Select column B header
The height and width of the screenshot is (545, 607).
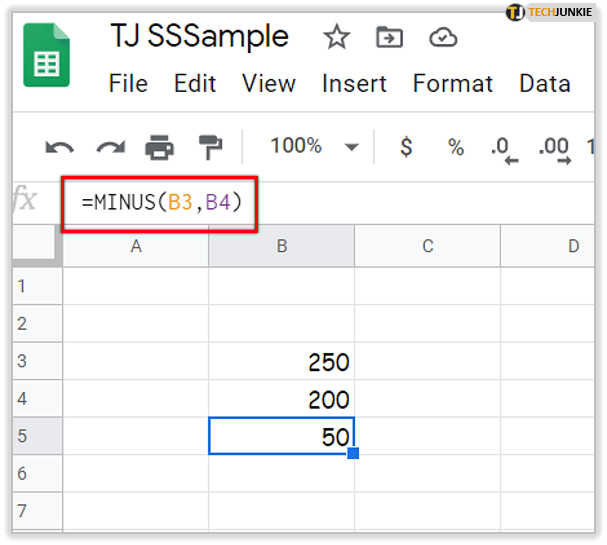click(281, 245)
